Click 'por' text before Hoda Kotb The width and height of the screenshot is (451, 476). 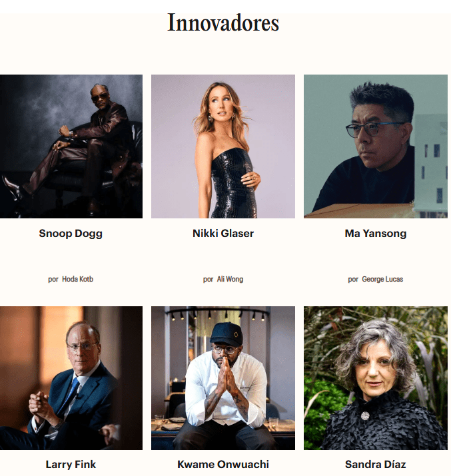coord(53,280)
